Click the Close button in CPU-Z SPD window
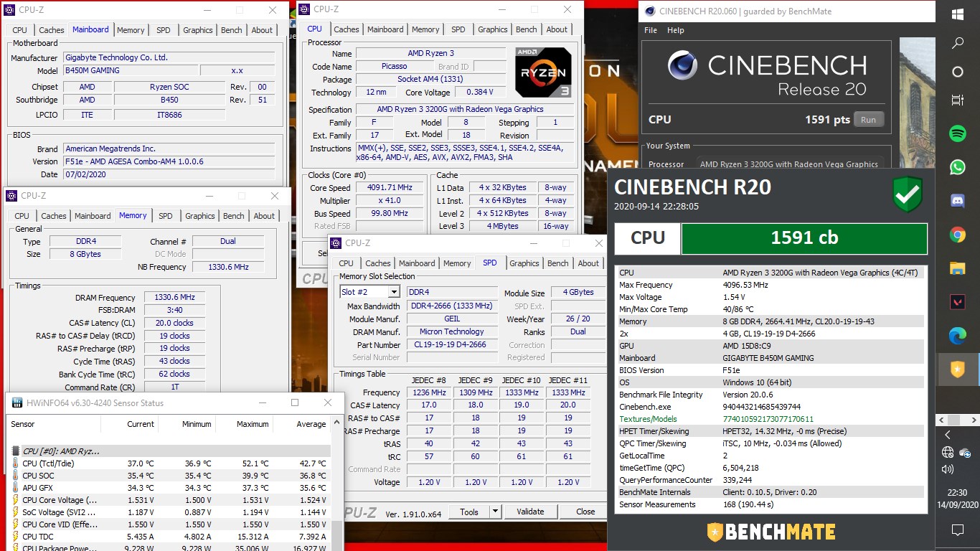980x551 pixels. point(585,512)
